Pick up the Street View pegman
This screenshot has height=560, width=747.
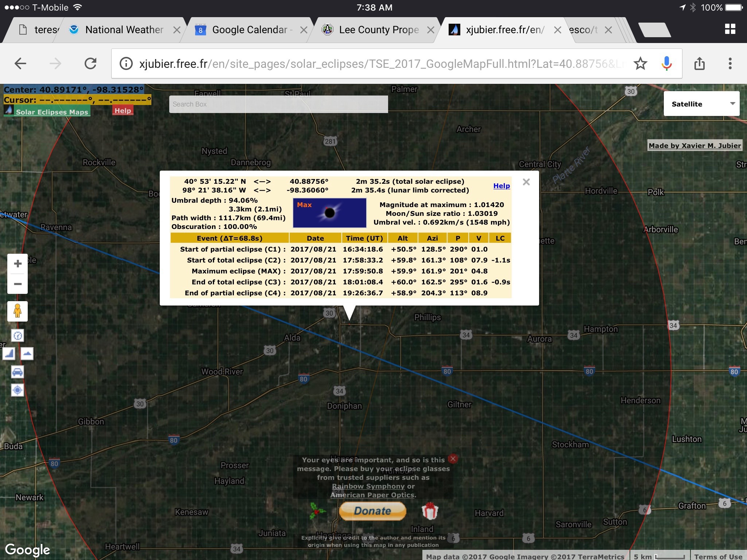coord(18,311)
